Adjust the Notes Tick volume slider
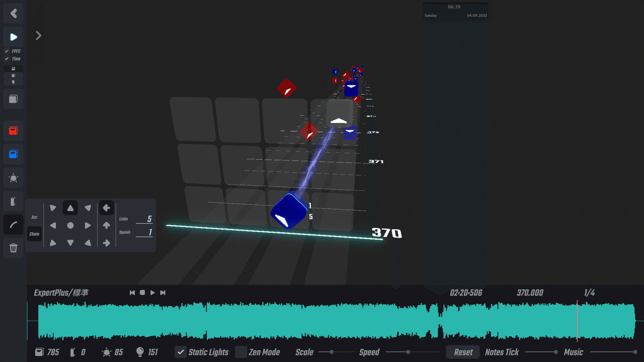Image resolution: width=644 pixels, height=362 pixels. [541, 352]
